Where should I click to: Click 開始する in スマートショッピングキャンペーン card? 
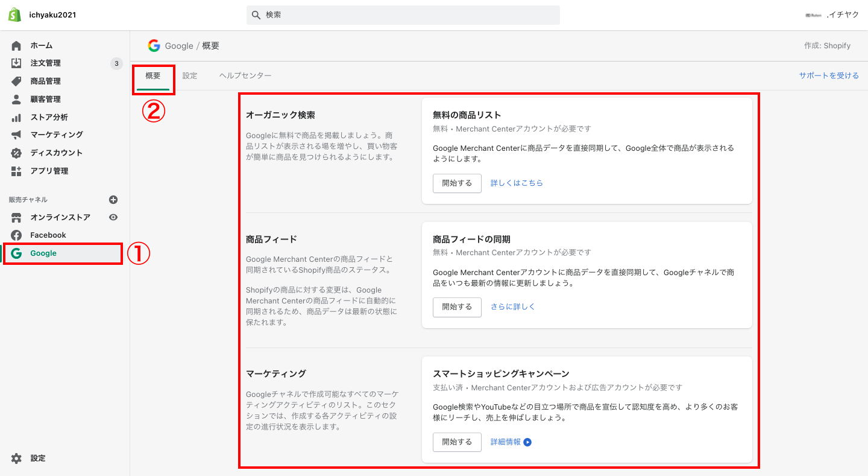[457, 442]
